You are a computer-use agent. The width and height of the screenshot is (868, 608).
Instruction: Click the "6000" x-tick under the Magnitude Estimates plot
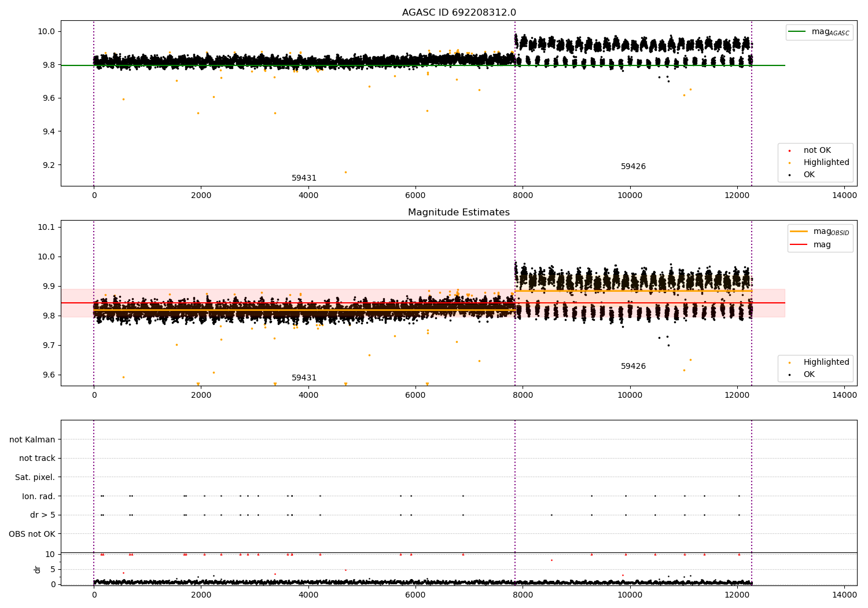click(x=415, y=395)
